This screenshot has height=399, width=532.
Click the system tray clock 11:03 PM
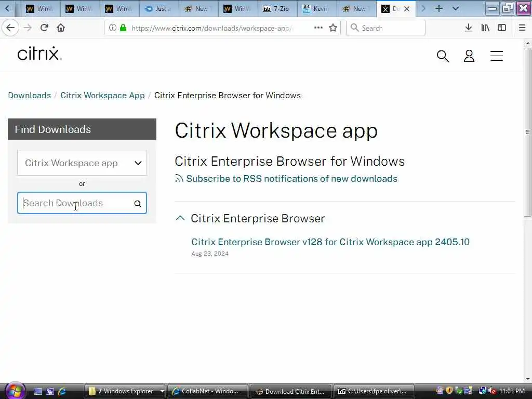[x=512, y=391]
